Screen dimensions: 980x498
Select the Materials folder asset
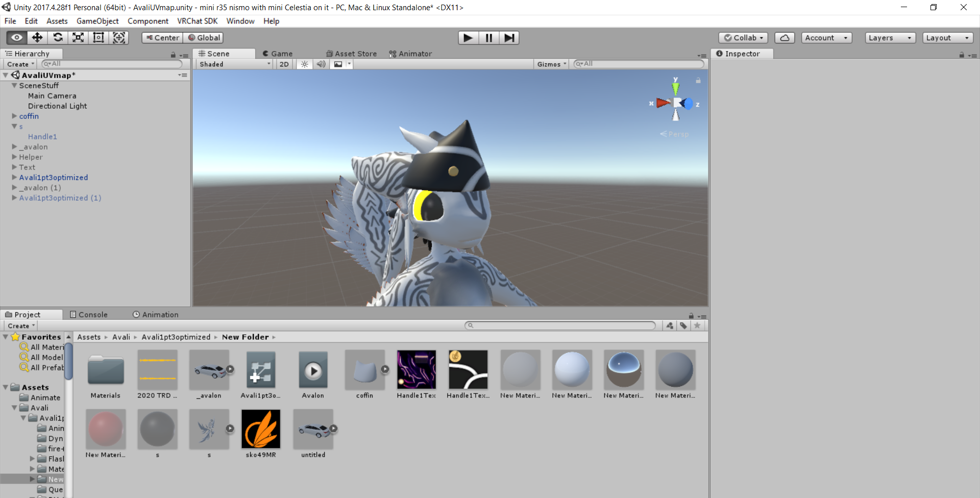pyautogui.click(x=106, y=375)
